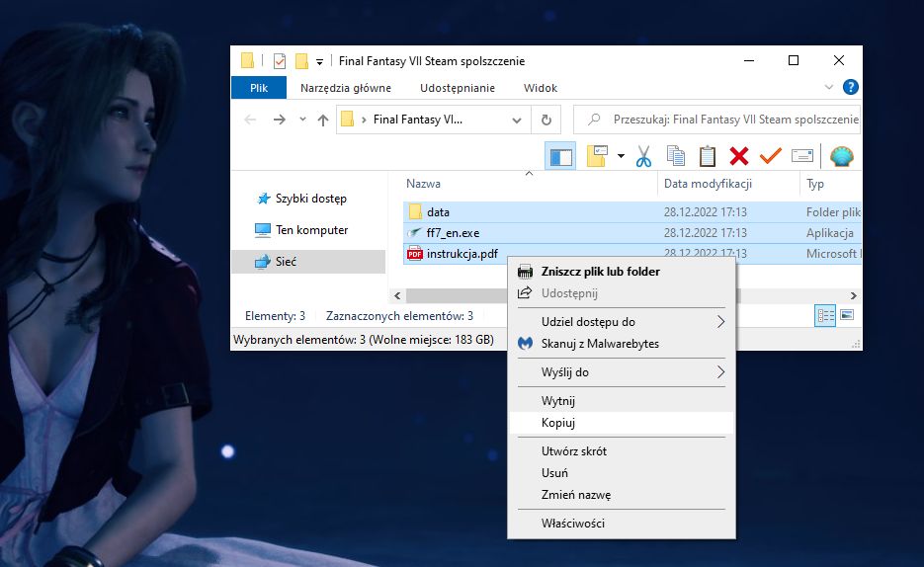
Task: Click the horizontal scrollbar right arrow
Action: [853, 295]
